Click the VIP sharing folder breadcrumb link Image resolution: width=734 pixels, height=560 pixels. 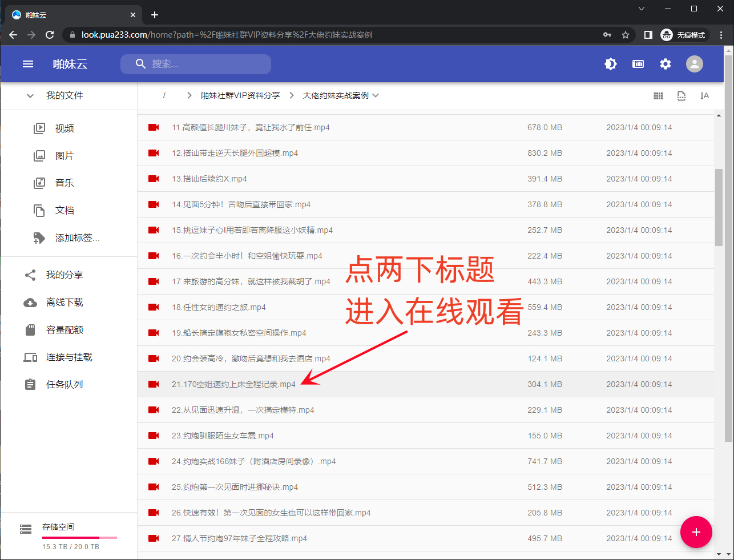[240, 95]
